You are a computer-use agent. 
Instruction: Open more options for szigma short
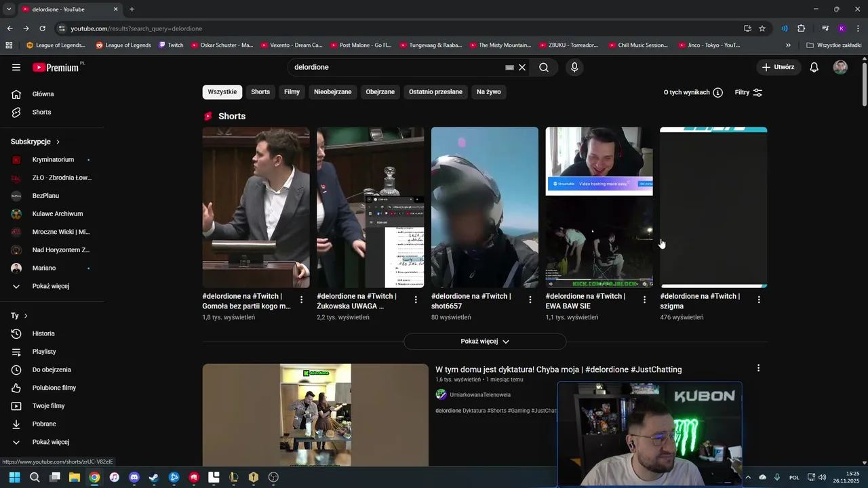(759, 300)
